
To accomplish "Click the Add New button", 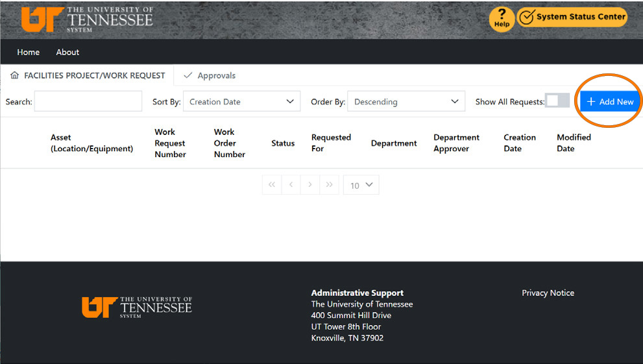I will (610, 101).
